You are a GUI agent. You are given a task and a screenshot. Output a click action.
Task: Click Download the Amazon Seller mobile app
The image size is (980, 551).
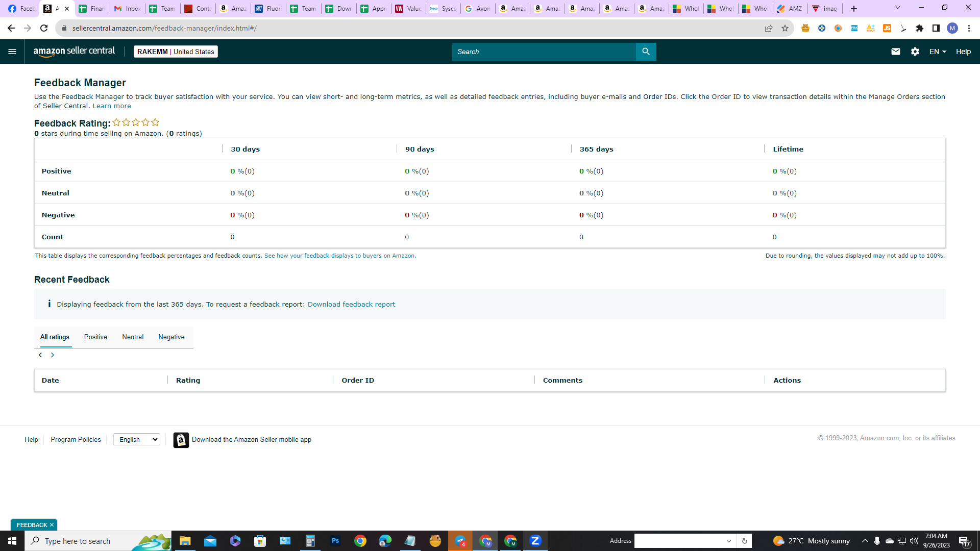pyautogui.click(x=252, y=440)
